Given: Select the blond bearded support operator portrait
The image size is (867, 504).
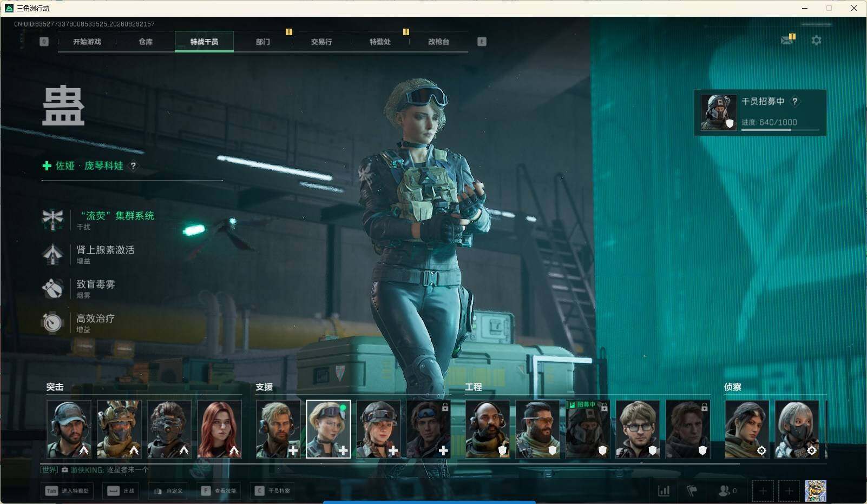Looking at the screenshot, I should click(x=278, y=429).
